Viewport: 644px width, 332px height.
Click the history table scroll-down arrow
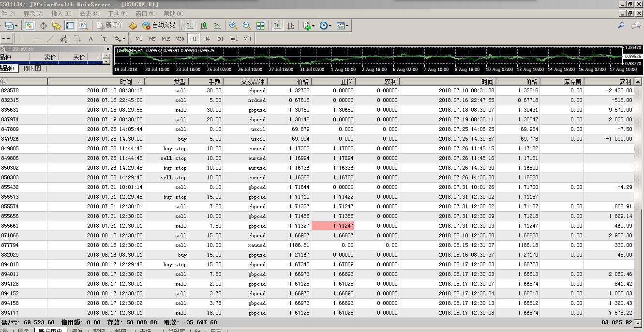coord(638,323)
